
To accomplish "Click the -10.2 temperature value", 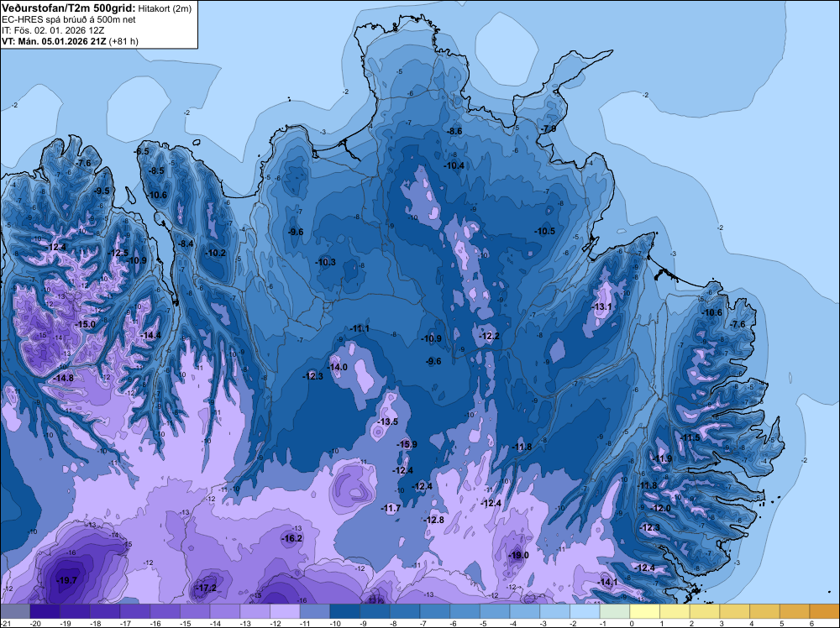I will 215,254.
